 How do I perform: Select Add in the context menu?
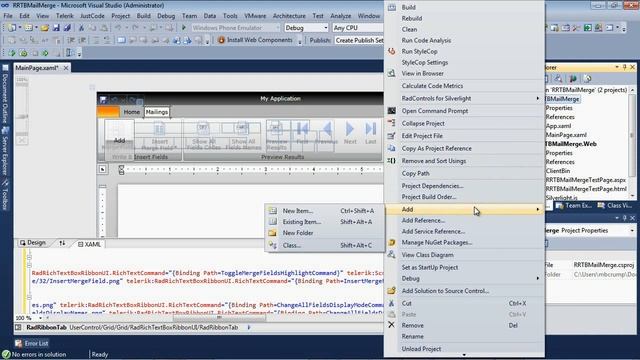464,209
